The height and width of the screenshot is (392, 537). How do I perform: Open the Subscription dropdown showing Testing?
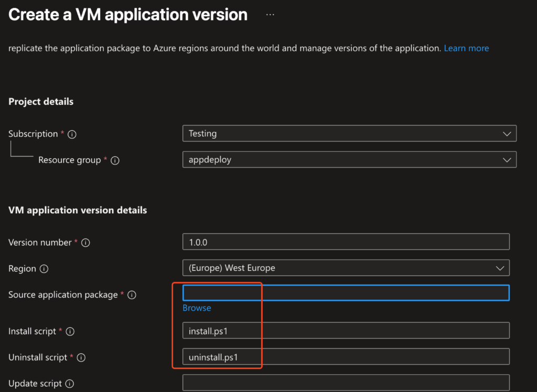click(x=349, y=134)
